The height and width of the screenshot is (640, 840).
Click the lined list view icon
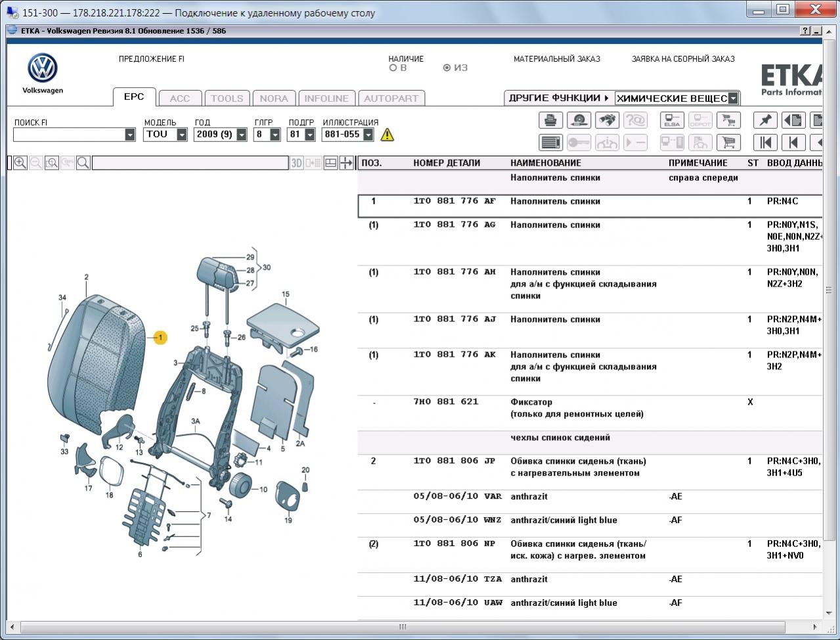pos(550,143)
